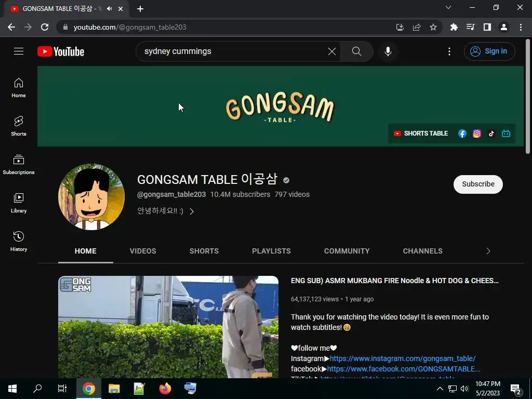Reload the page

tap(45, 27)
